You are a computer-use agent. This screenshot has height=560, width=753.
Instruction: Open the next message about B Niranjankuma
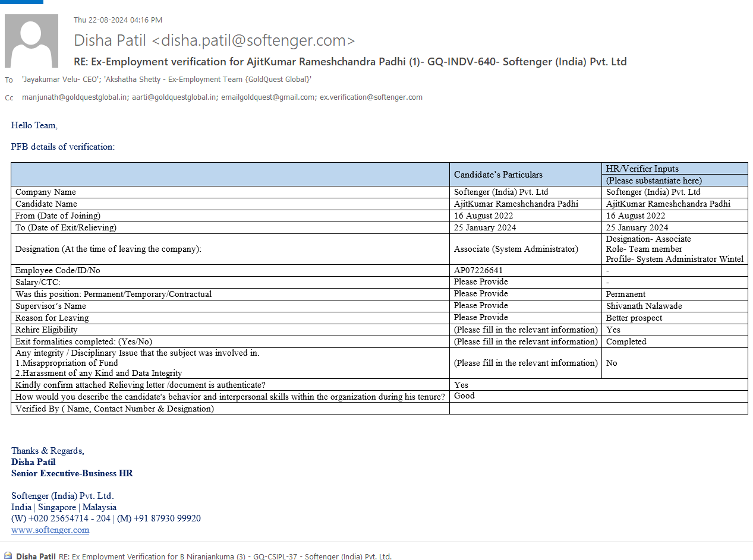click(x=225, y=556)
